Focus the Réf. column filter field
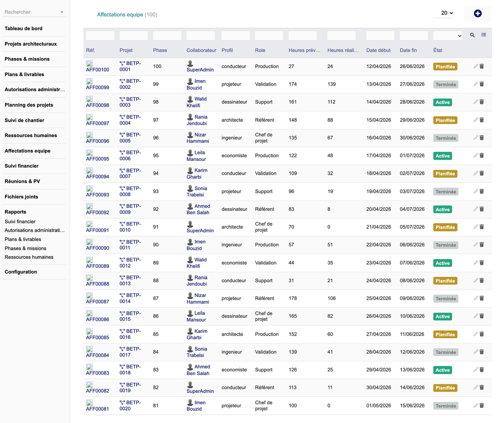This screenshot has height=423, width=504. click(100, 36)
